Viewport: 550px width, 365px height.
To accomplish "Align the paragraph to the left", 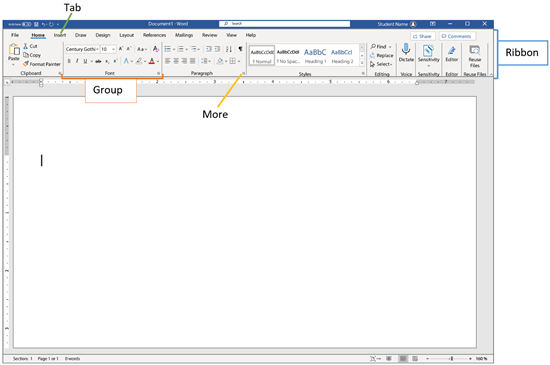I will (x=168, y=61).
